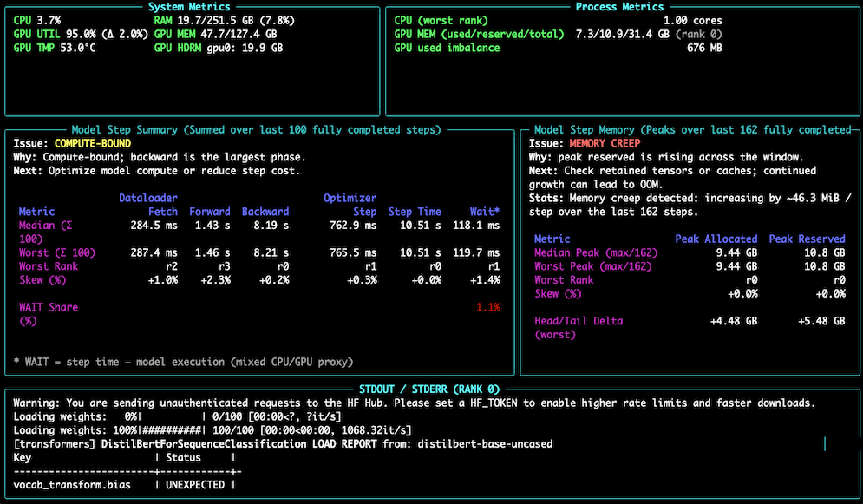
Task: Click the Loading weights 100% progress line
Action: 212,430
